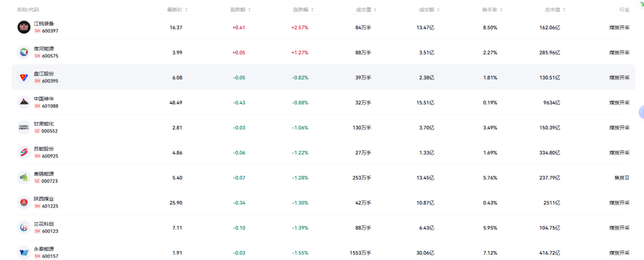The image size is (644, 260).
Task: Toggle sort arrows beside 成交量
Action: click(x=376, y=10)
